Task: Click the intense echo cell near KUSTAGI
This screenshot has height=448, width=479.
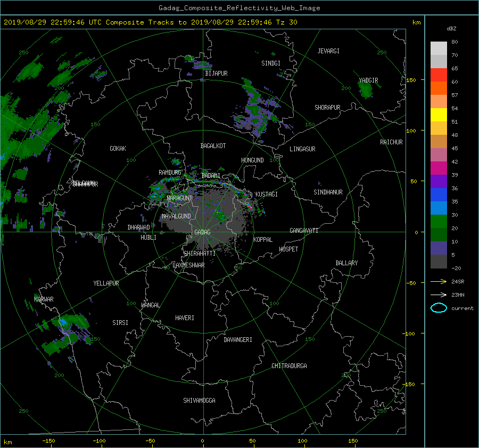Action: 251,207
